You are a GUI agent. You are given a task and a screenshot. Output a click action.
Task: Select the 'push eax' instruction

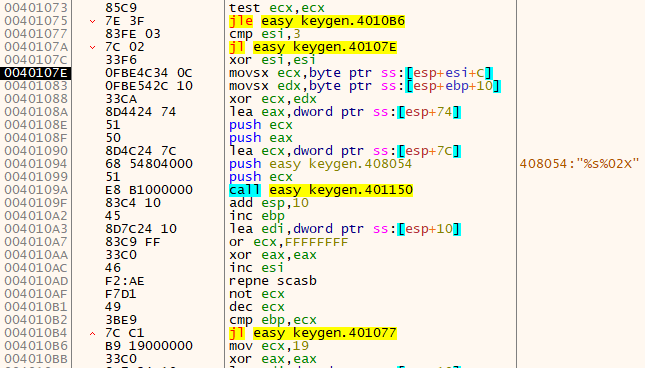click(261, 138)
